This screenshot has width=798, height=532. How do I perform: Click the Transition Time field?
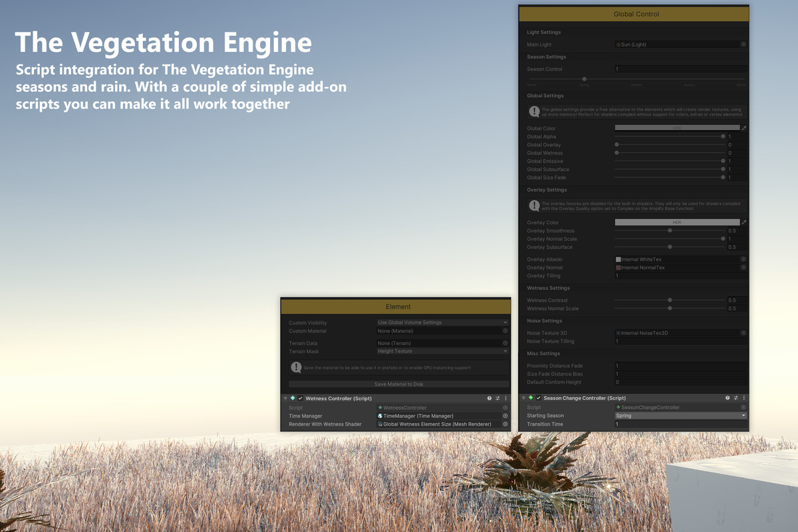click(681, 424)
